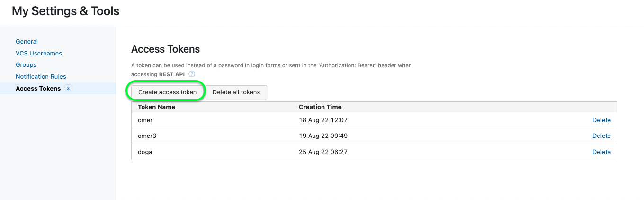Open Notification Rules section
The width and height of the screenshot is (644, 200).
tap(41, 77)
